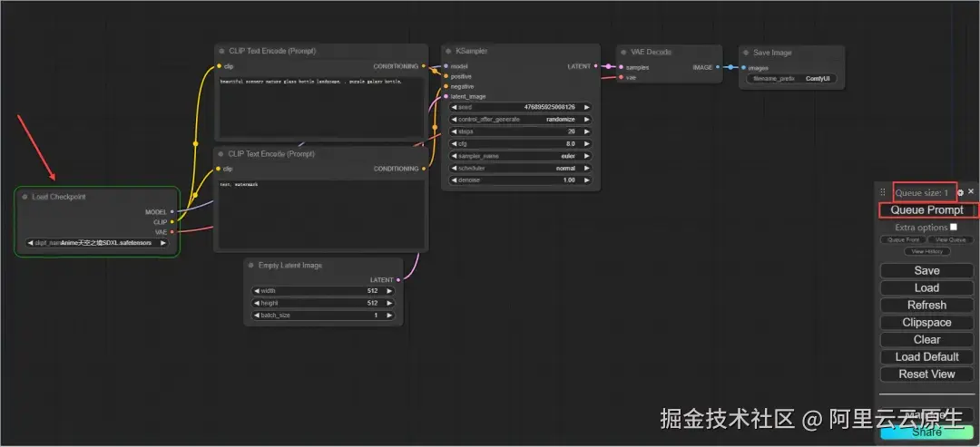Increase batch_size with its right arrow
The image size is (980, 447).
(389, 316)
